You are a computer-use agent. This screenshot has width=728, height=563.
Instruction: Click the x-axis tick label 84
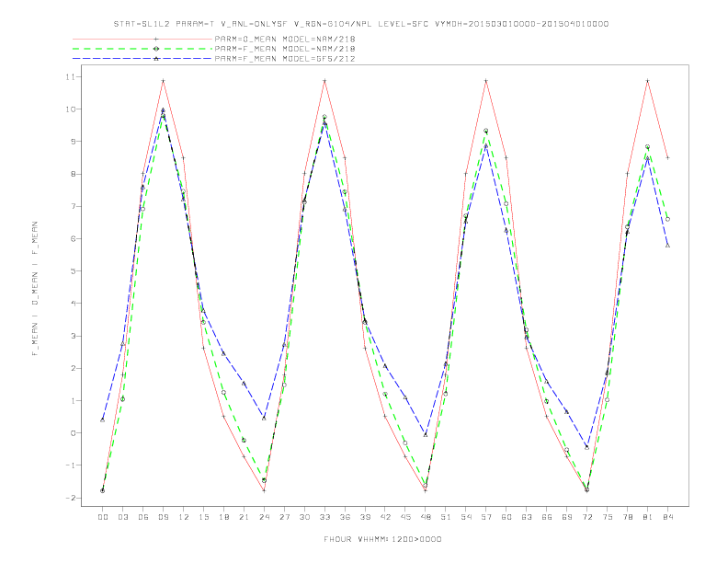click(x=667, y=517)
